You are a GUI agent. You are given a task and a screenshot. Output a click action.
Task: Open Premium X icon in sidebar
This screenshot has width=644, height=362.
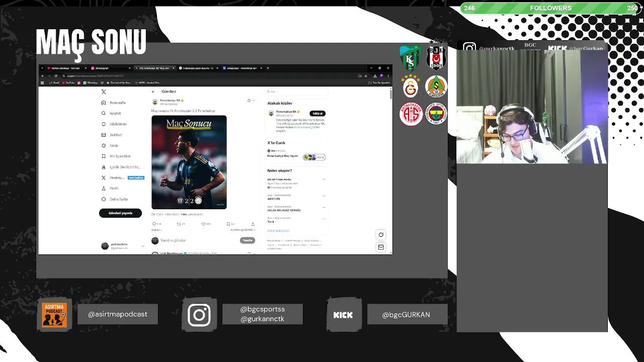click(x=104, y=177)
